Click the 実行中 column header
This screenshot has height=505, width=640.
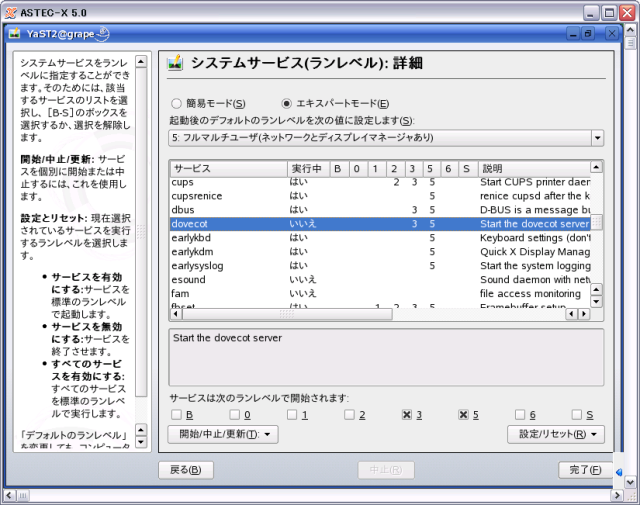pos(307,168)
